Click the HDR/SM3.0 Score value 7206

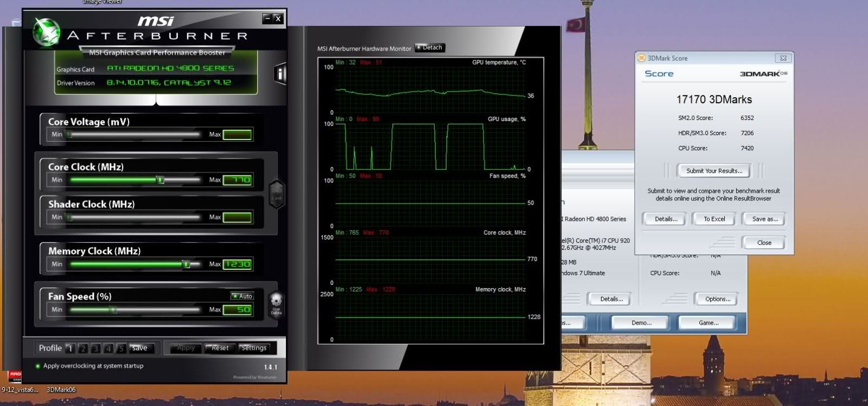coord(747,133)
